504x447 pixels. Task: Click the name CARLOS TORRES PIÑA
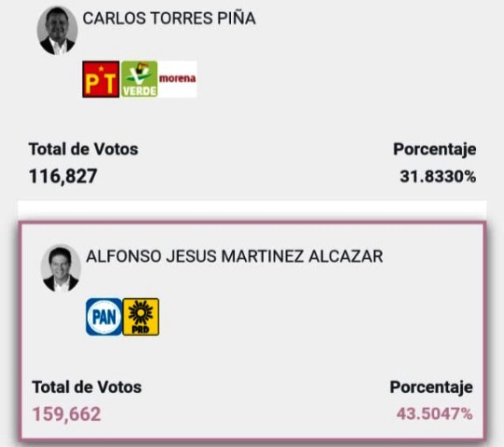coord(169,19)
